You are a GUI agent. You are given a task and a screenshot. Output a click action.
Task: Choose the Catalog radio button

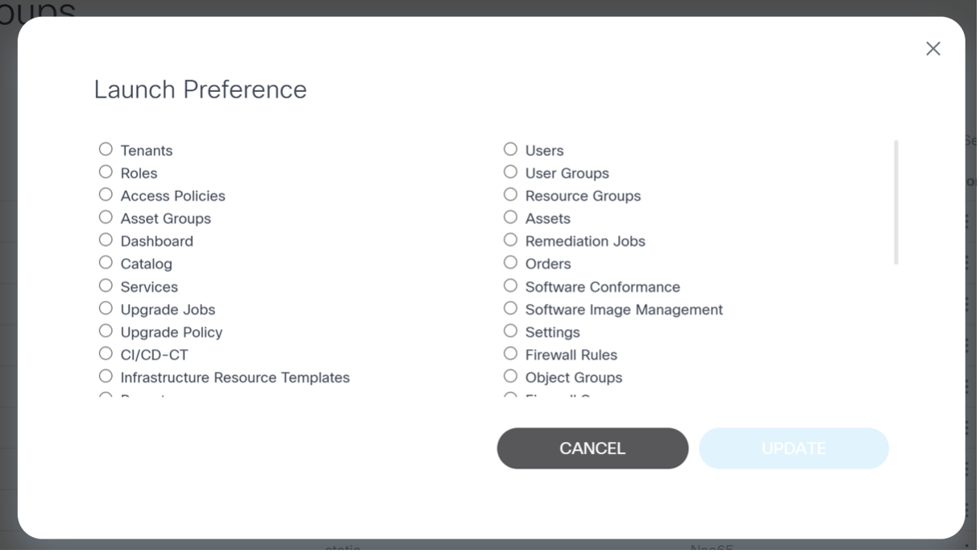[106, 262]
